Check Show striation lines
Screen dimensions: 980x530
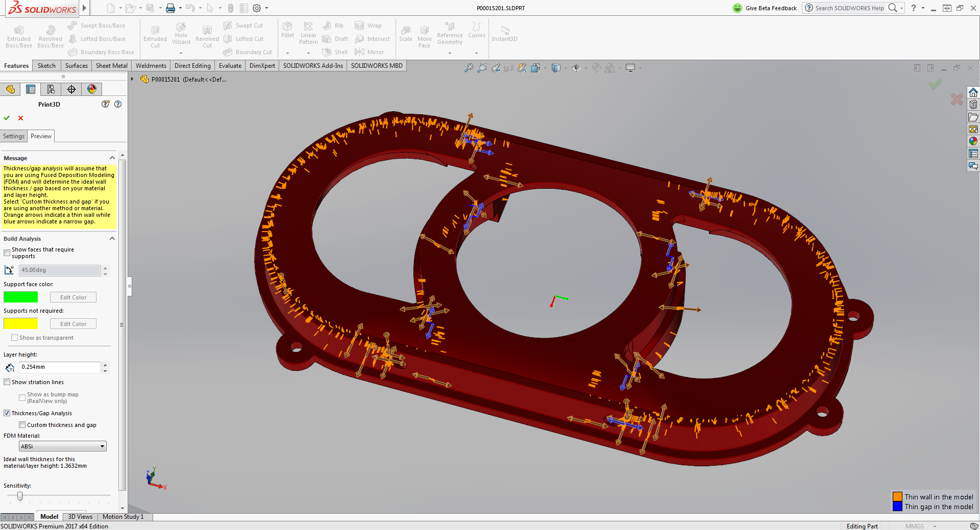[x=7, y=382]
